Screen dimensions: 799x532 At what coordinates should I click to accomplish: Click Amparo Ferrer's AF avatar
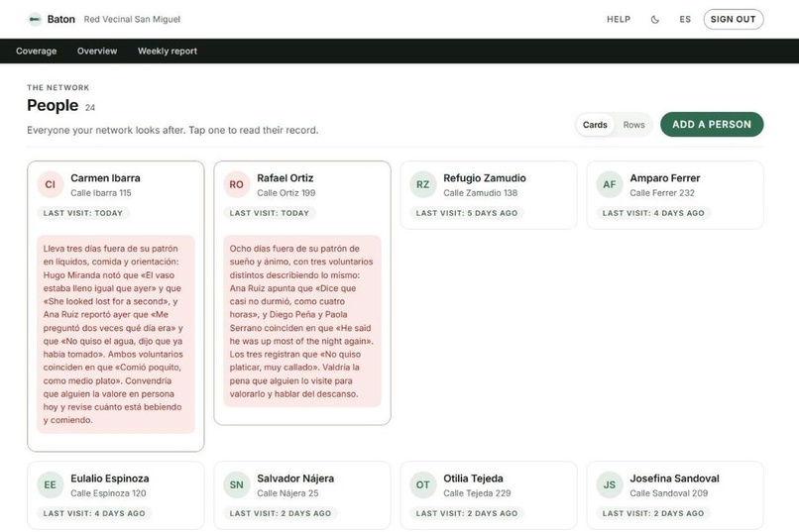[610, 184]
